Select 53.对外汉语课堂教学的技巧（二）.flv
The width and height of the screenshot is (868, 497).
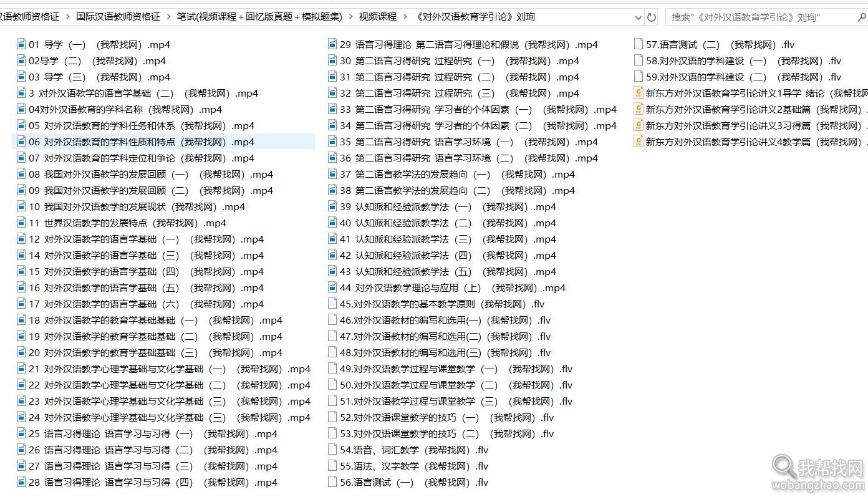coord(446,433)
